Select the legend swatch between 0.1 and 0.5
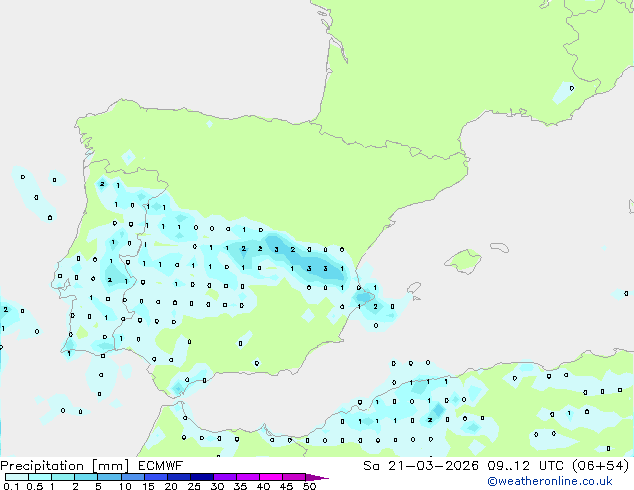The width and height of the screenshot is (634, 490). click(17, 477)
